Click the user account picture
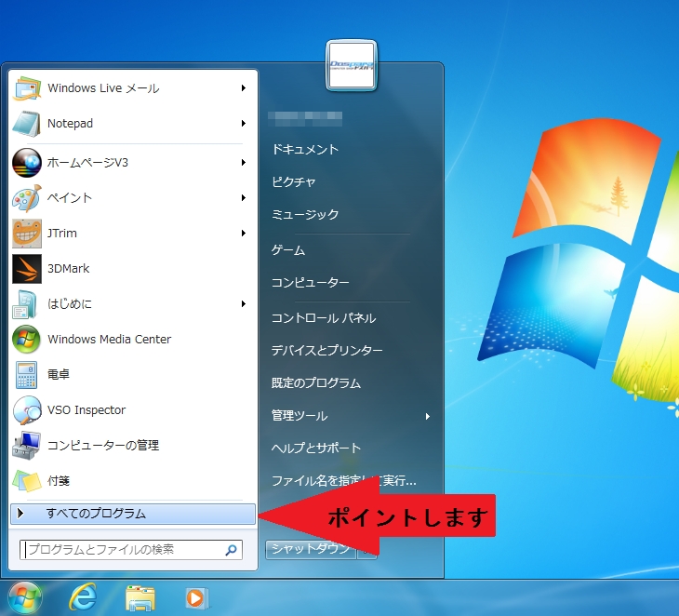This screenshot has width=679, height=616. 352,65
